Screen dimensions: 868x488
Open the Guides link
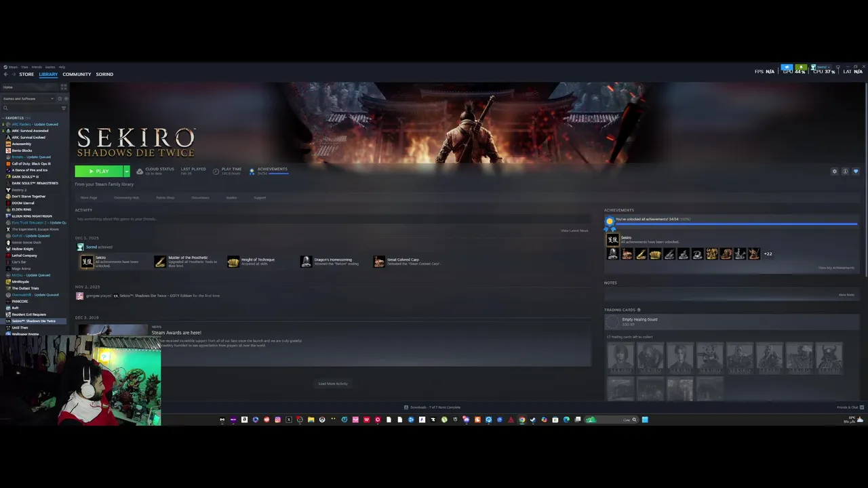click(231, 198)
